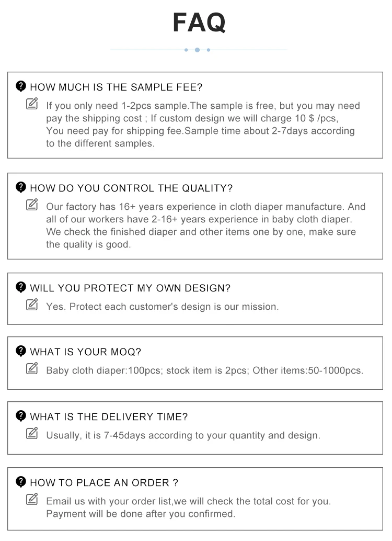
Task: Click the question icon beside MOQ heading
Action: pyautogui.click(x=21, y=351)
